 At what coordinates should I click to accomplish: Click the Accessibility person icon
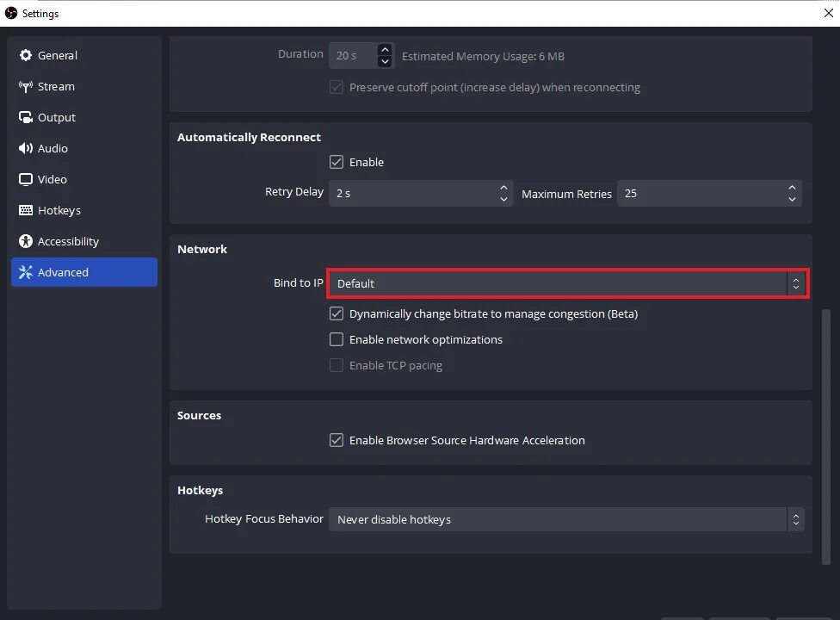25,241
